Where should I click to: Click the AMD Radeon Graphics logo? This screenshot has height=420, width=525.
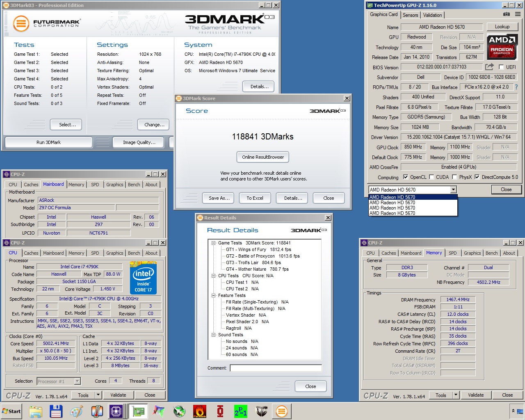tap(502, 47)
